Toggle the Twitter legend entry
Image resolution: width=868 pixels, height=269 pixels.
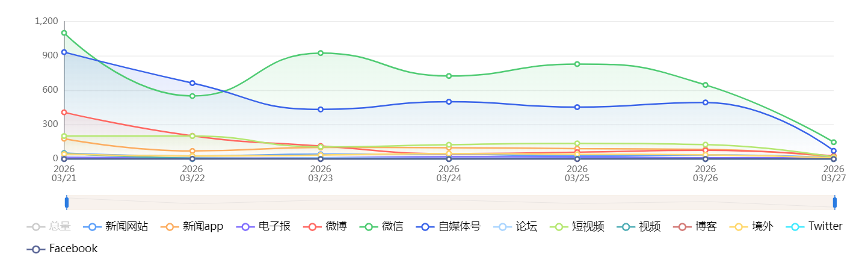[813, 227]
